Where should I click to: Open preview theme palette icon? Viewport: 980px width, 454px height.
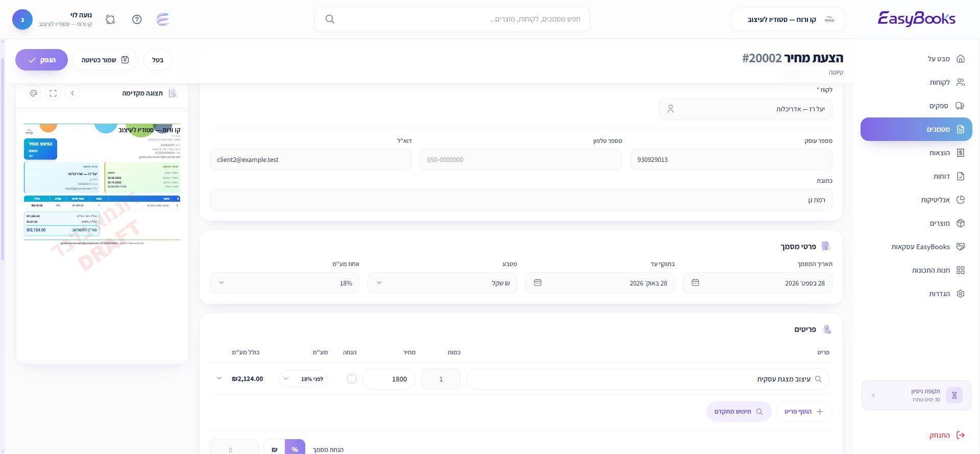(x=34, y=93)
